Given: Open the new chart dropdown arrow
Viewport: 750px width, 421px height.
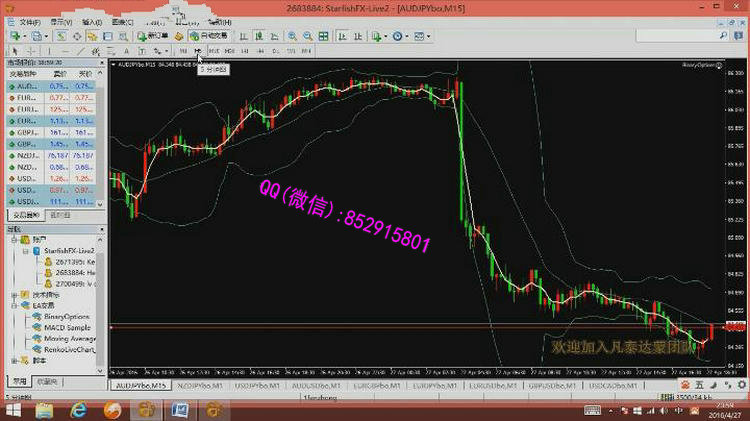Looking at the screenshot, I should [25, 36].
